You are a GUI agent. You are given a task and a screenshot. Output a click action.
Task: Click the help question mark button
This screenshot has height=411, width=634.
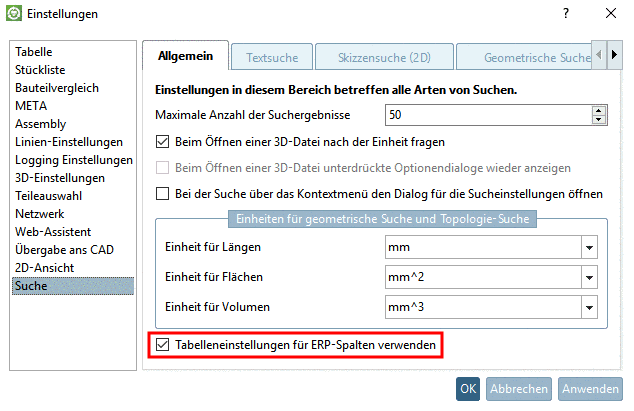565,13
